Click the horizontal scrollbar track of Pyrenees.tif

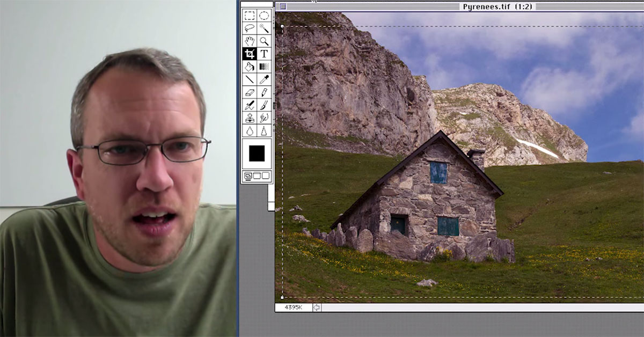click(x=482, y=307)
